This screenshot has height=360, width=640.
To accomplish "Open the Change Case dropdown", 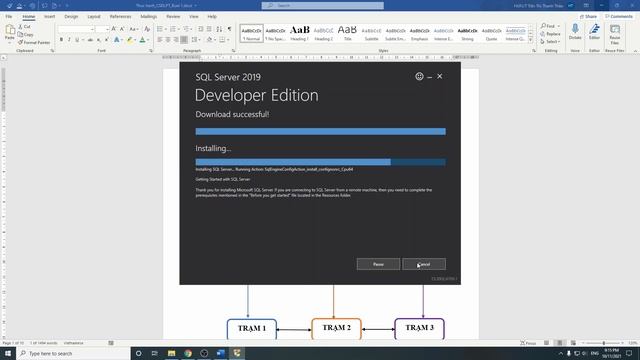I will pyautogui.click(x=134, y=29).
